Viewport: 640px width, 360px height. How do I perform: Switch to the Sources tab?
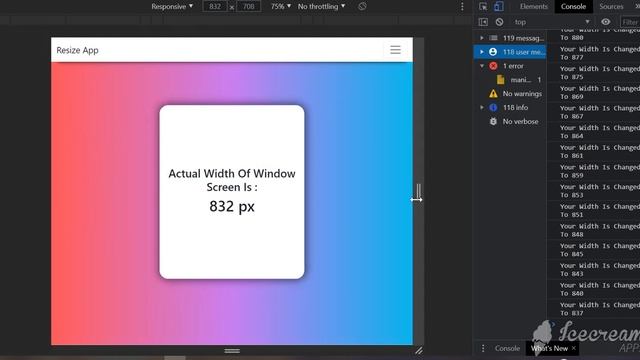(611, 7)
